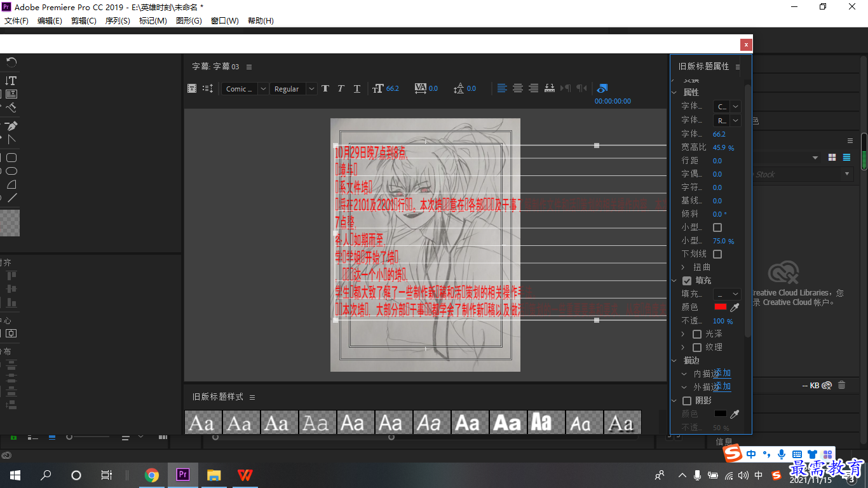
Task: Open the 图形(G) menu
Action: [189, 21]
